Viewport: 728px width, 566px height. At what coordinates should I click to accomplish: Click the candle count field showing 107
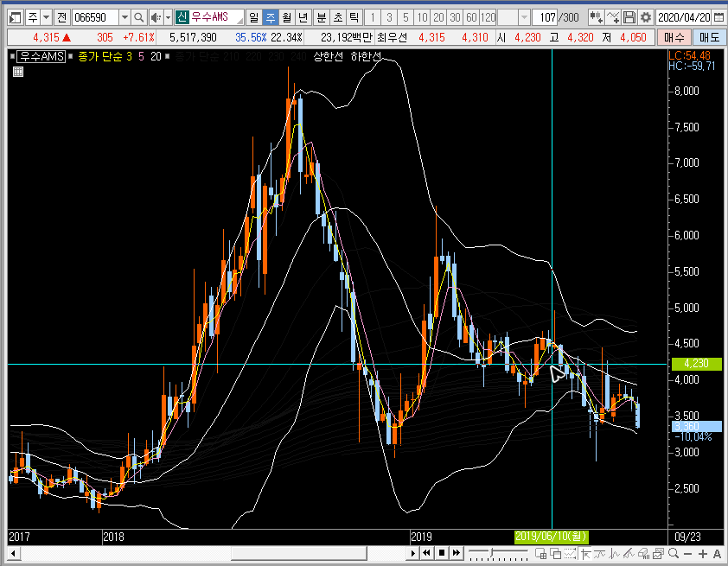[x=545, y=17]
